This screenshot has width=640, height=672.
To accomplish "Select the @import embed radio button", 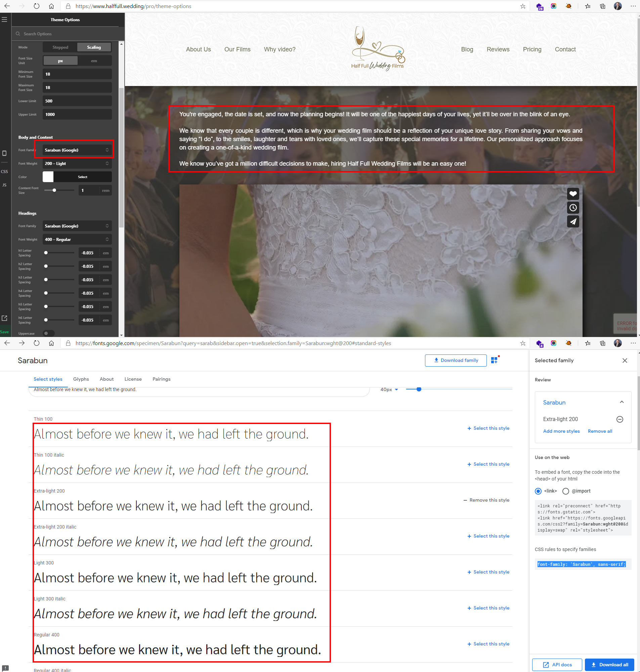I will click(566, 491).
